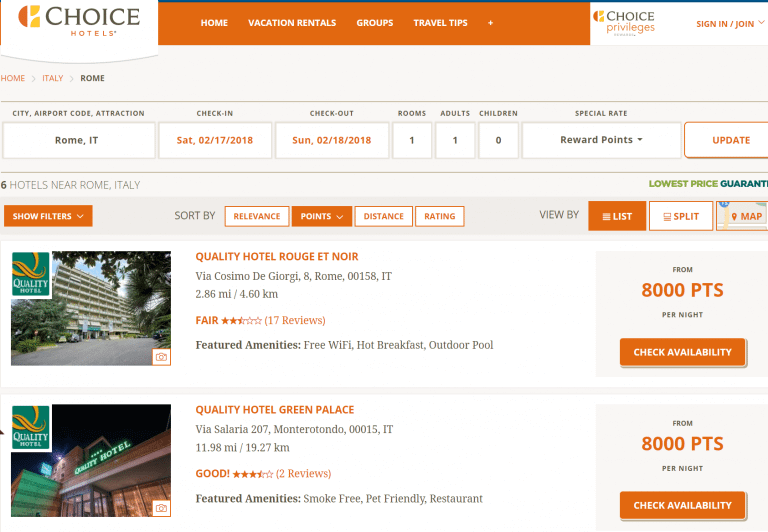768x532 pixels.
Task: Click the FAIR rating label
Action: coord(207,320)
